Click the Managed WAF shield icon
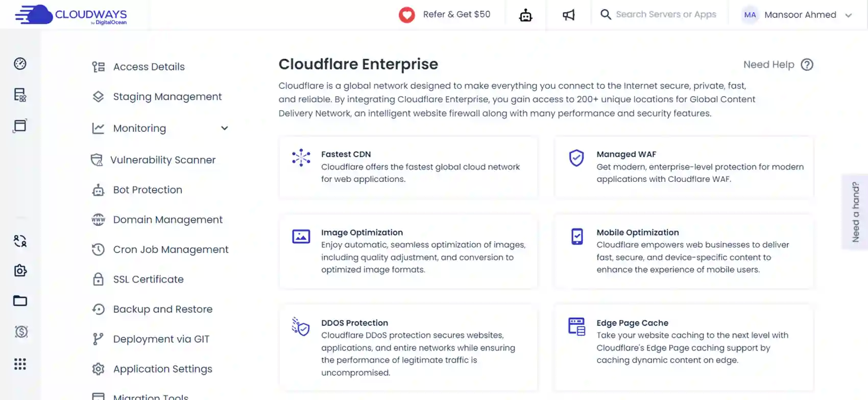The width and height of the screenshot is (868, 400). [576, 158]
